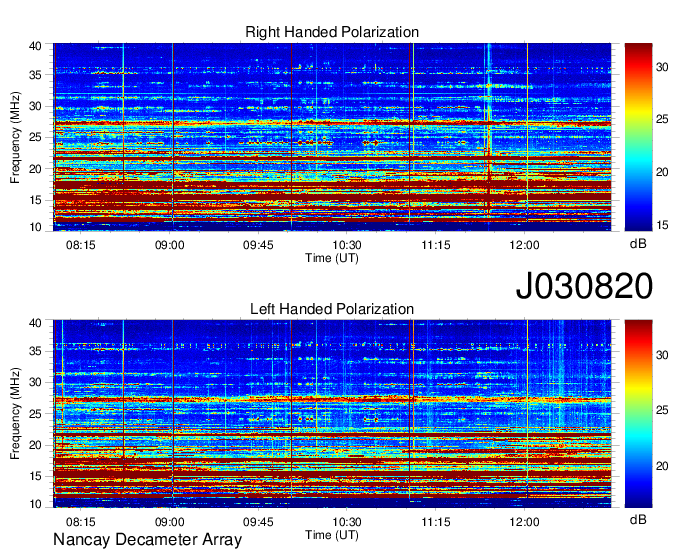Click the 25 MHz tick on Left Handed plot
This screenshot has height=552, width=680.
click(35, 414)
